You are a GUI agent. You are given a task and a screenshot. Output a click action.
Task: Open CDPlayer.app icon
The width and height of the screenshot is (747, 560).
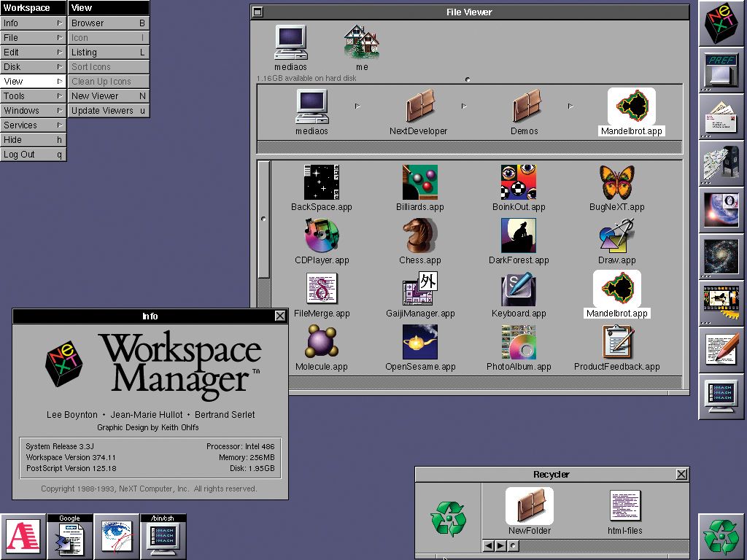click(x=322, y=236)
